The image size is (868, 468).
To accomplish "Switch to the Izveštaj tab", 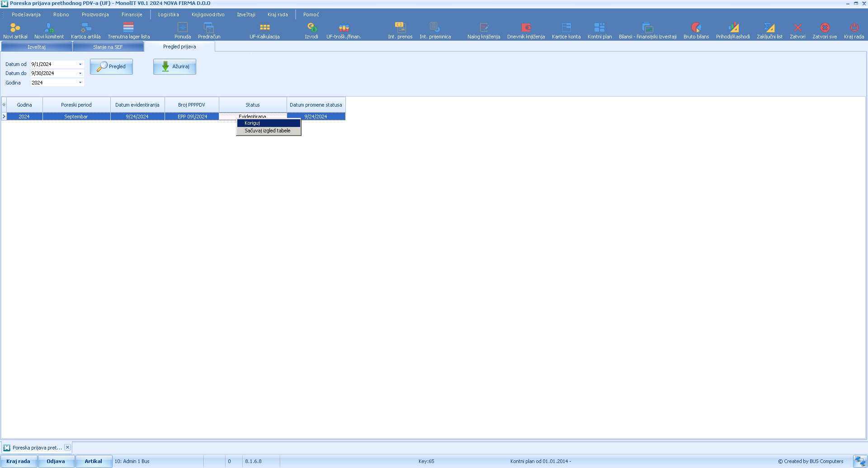I will pyautogui.click(x=37, y=47).
